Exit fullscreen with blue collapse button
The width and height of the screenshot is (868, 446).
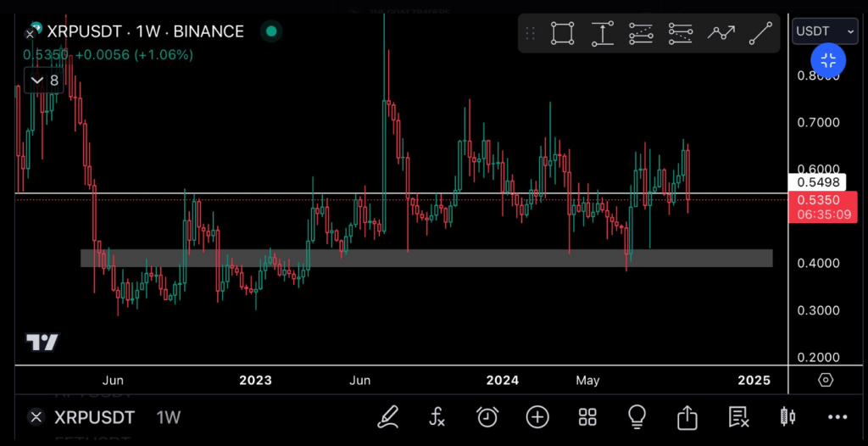828,60
